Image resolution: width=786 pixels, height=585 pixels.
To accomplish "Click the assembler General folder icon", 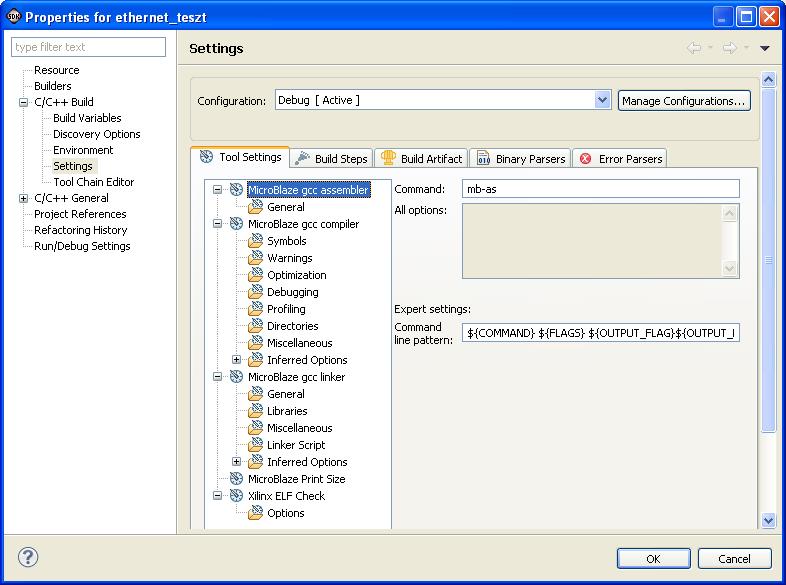I will coord(256,207).
